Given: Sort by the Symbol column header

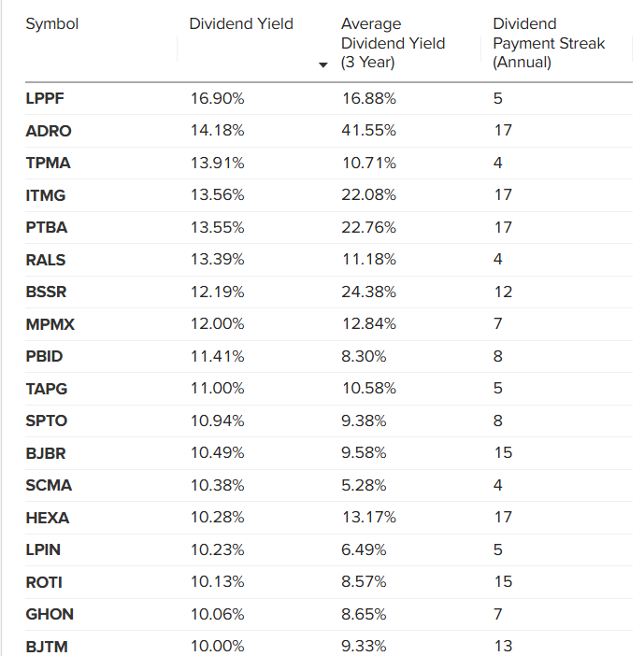Looking at the screenshot, I should click(52, 24).
